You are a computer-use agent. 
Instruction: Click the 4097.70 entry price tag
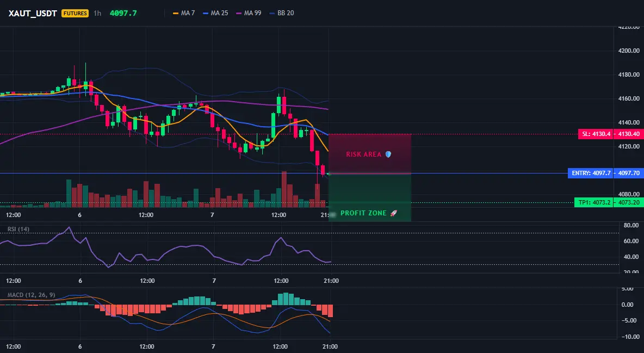pos(629,173)
